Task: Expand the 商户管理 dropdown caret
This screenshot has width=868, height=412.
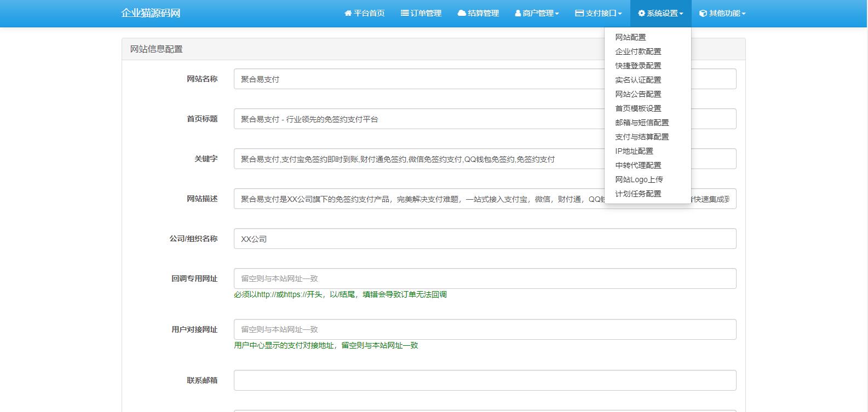Action: coord(557,14)
